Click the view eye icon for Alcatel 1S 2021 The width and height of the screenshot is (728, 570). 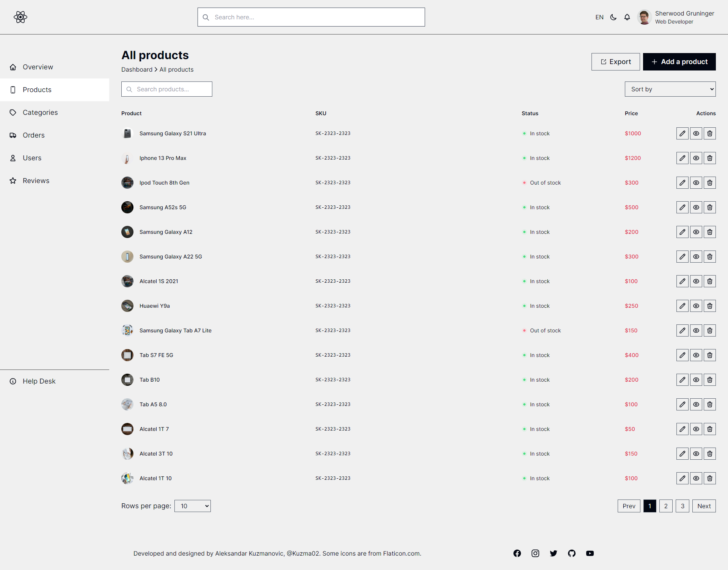coord(695,281)
